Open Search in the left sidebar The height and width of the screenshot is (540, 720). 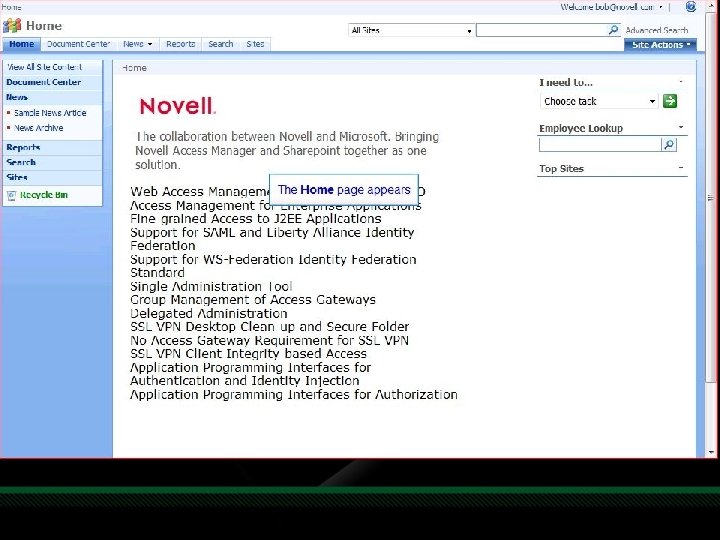coord(21,163)
